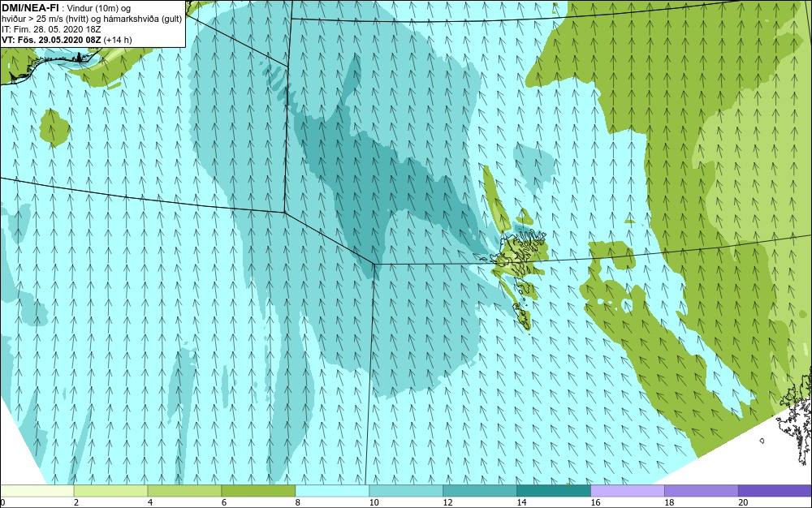Click the legend scale label "18"

click(669, 502)
